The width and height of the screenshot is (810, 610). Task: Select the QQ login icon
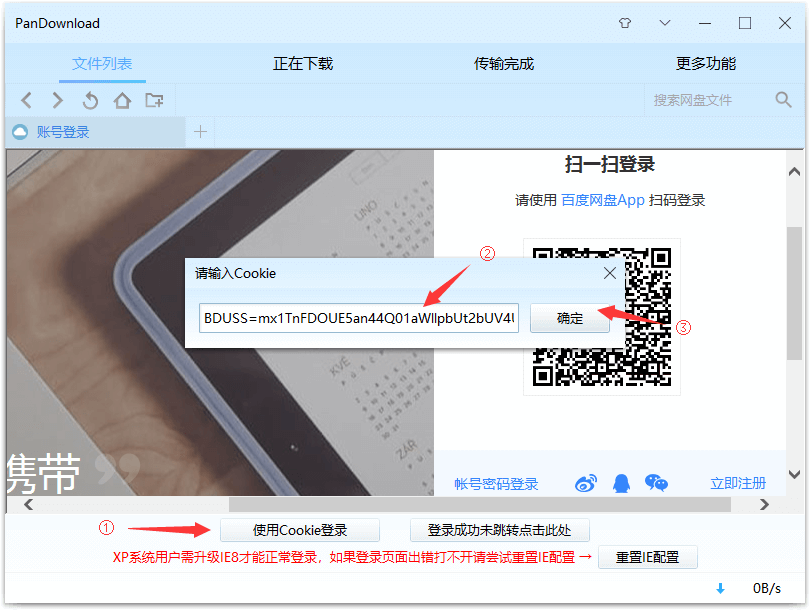point(621,483)
